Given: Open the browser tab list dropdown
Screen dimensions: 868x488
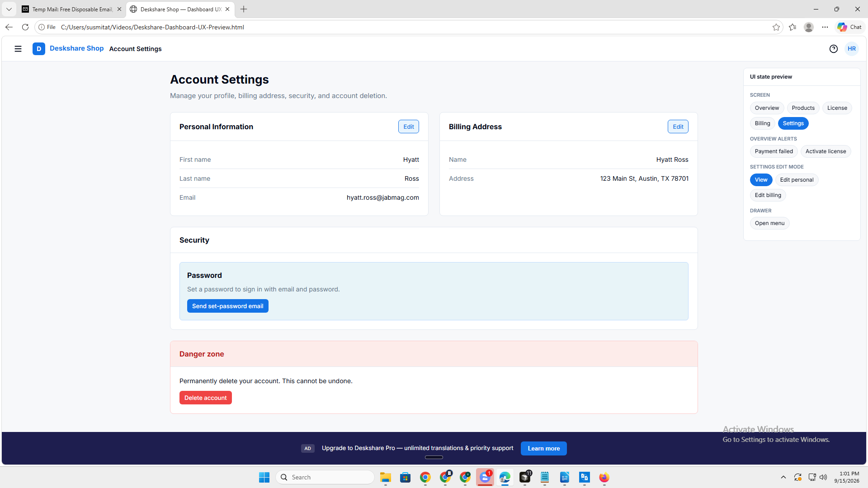Looking at the screenshot, I should pos(9,9).
